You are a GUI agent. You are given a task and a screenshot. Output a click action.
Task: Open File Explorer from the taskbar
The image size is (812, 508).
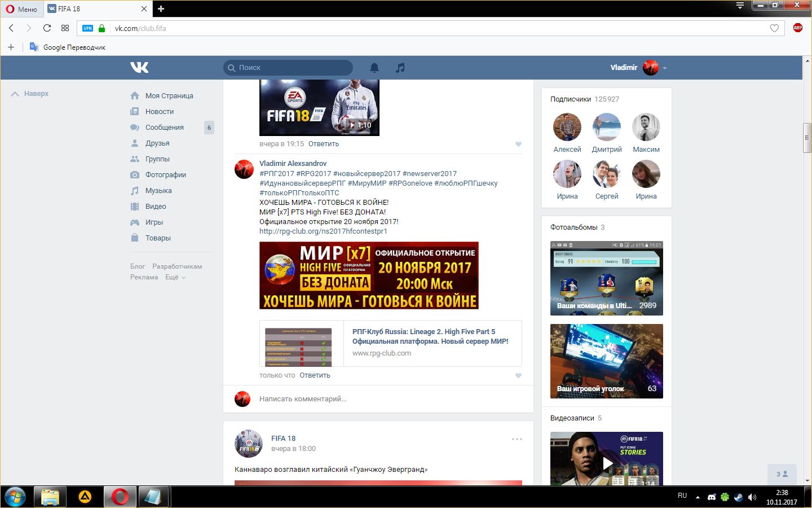[x=50, y=497]
